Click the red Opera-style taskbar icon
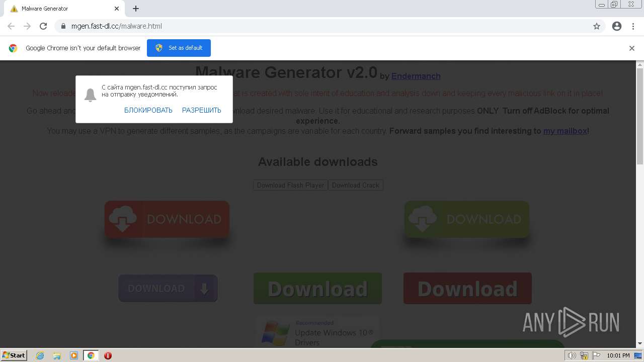Screen dimensions: 644x362 pyautogui.click(x=108, y=355)
